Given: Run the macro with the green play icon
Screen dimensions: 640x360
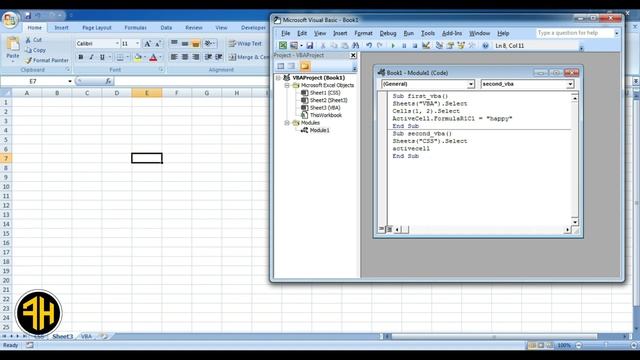Looking at the screenshot, I should [x=393, y=46].
